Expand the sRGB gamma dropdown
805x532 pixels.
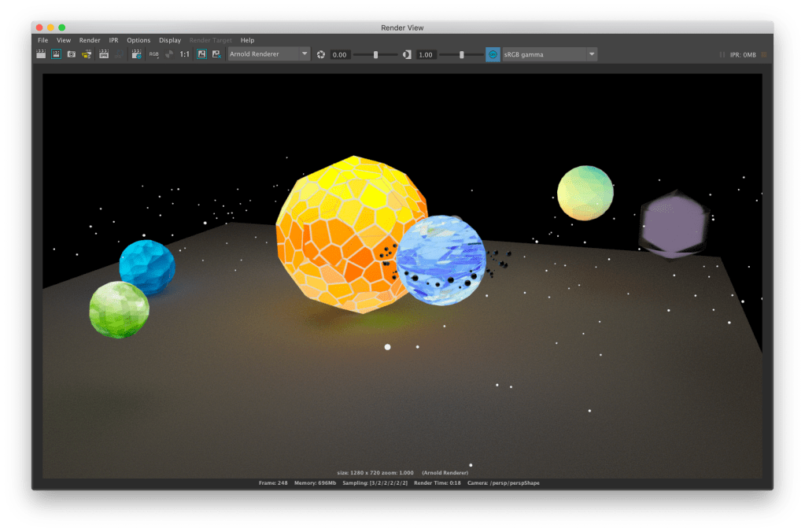pos(548,54)
